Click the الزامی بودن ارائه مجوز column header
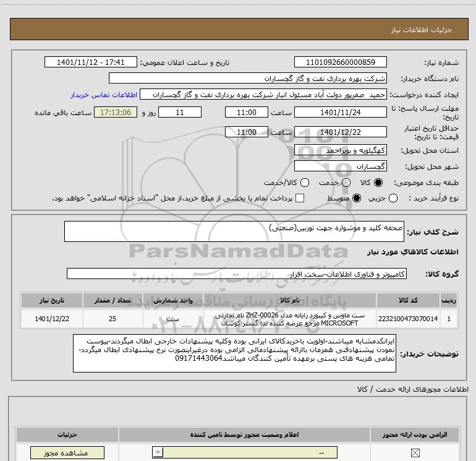The width and height of the screenshot is (476, 461). (415, 435)
